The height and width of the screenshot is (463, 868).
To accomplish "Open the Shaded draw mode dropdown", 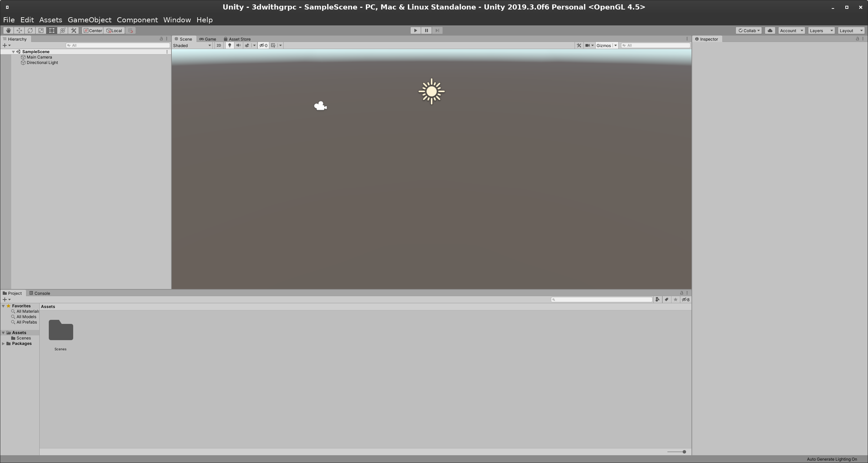I will [x=191, y=45].
